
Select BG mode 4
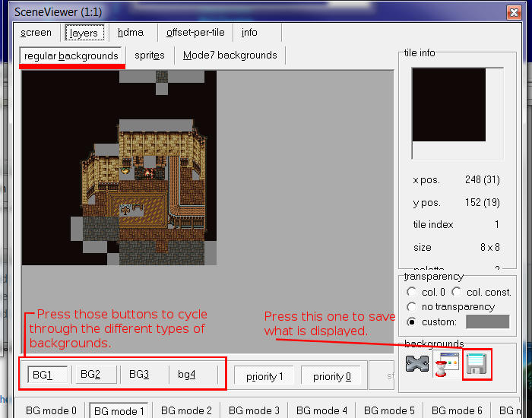pos(321,410)
